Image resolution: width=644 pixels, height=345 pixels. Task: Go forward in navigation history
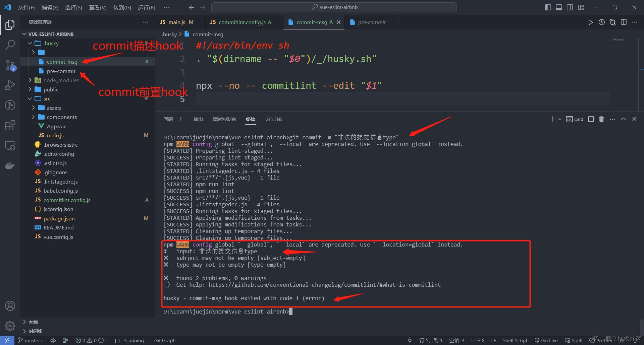tap(203, 7)
